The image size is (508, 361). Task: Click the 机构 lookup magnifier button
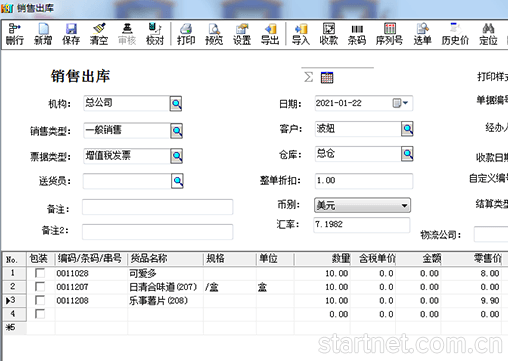[176, 104]
